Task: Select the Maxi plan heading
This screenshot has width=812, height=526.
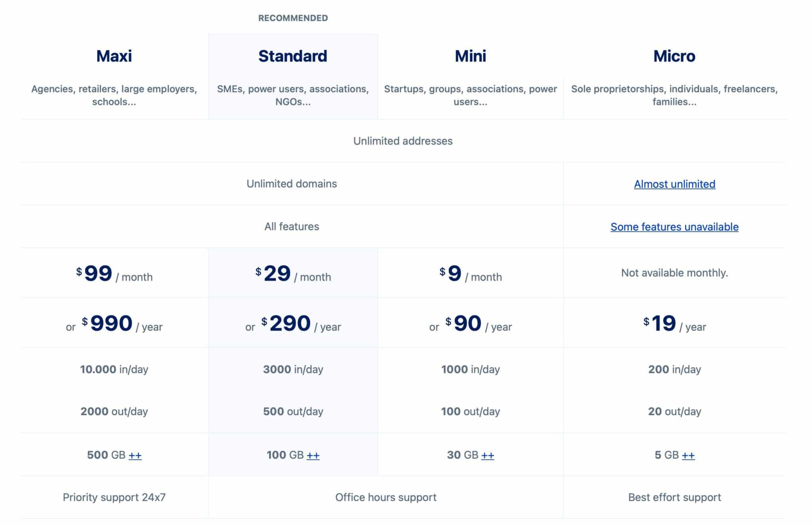Action: (114, 56)
